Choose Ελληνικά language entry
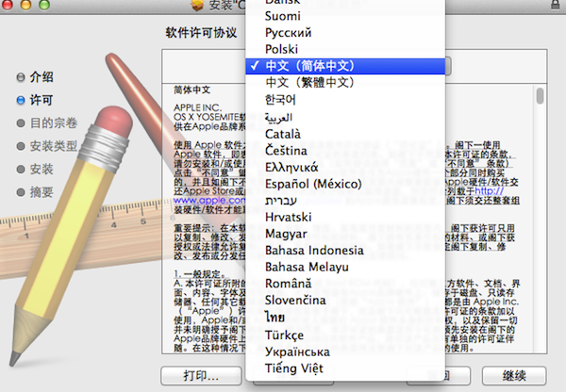 coord(344,167)
